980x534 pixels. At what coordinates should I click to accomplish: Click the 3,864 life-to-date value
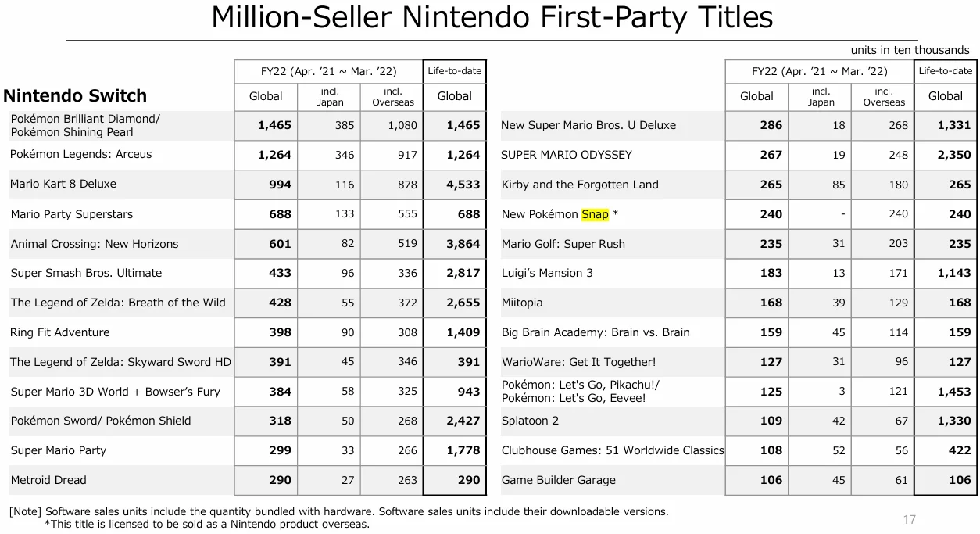tap(463, 244)
